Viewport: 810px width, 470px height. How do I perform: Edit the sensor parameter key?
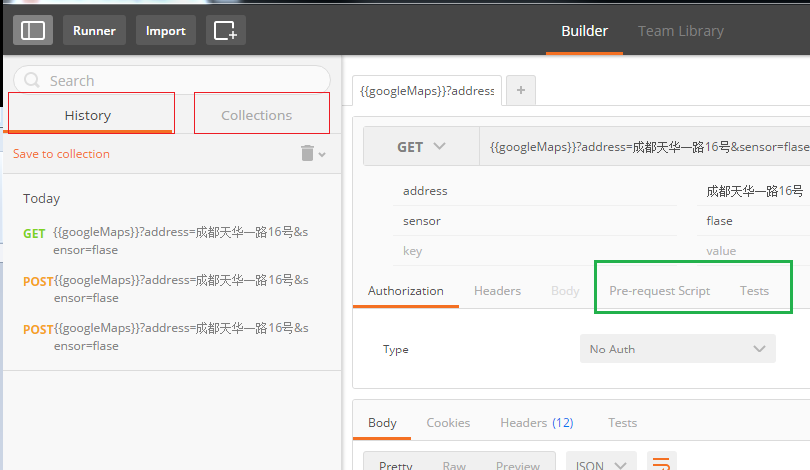(x=535, y=221)
